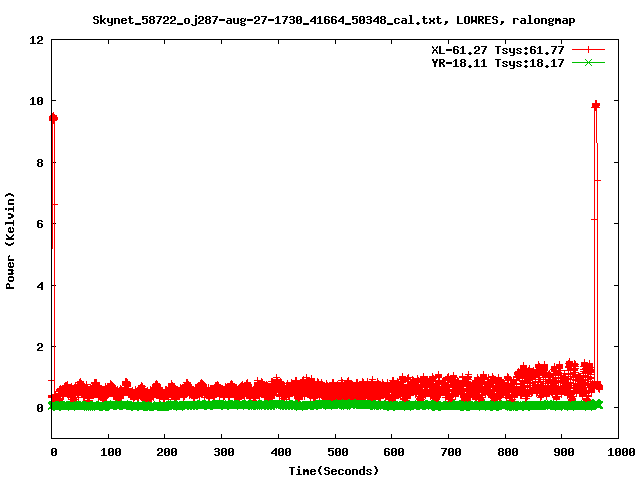The height and width of the screenshot is (480, 640).
Task: Click the x-axis tick label 400
Action: (281, 452)
